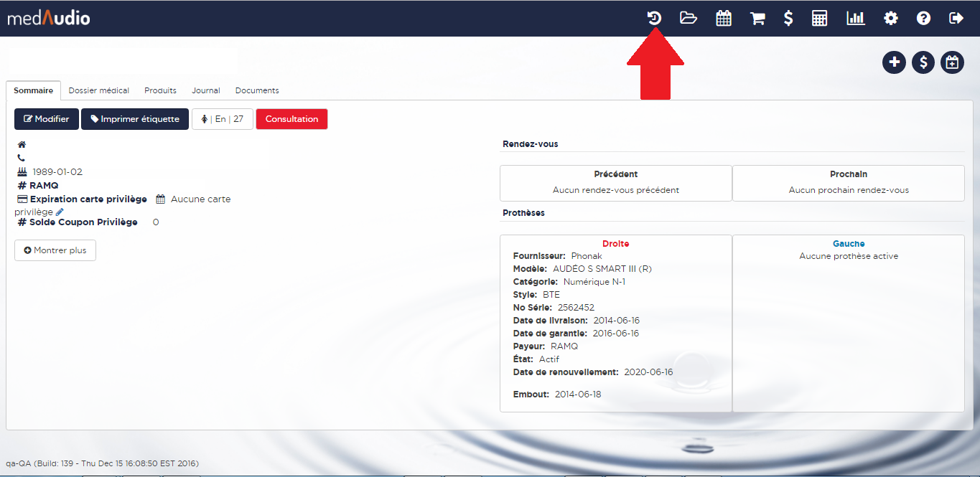This screenshot has width=980, height=477.
Task: Open the calendar icon in top navbar
Action: (724, 19)
